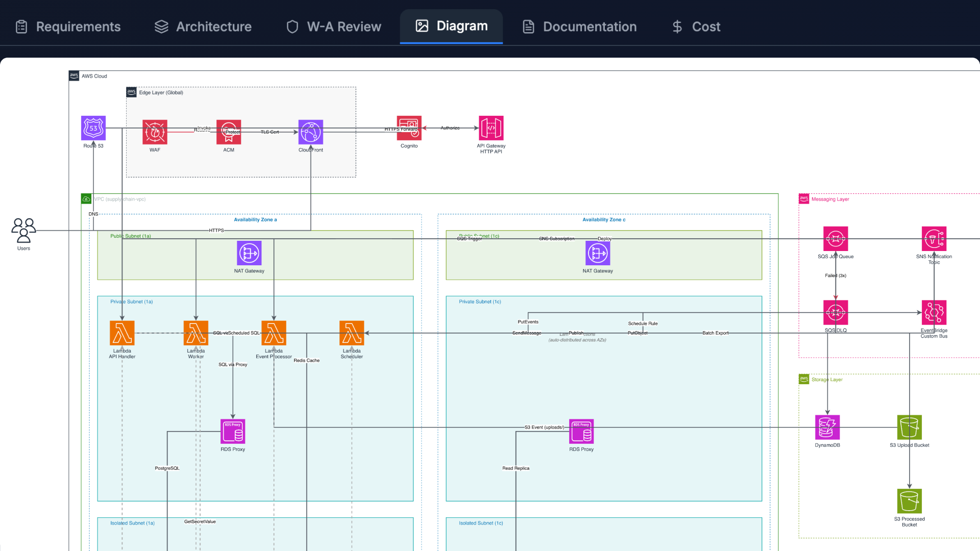The height and width of the screenshot is (551, 980).
Task: Click the S3 Processed Bucket icon
Action: [x=910, y=501]
